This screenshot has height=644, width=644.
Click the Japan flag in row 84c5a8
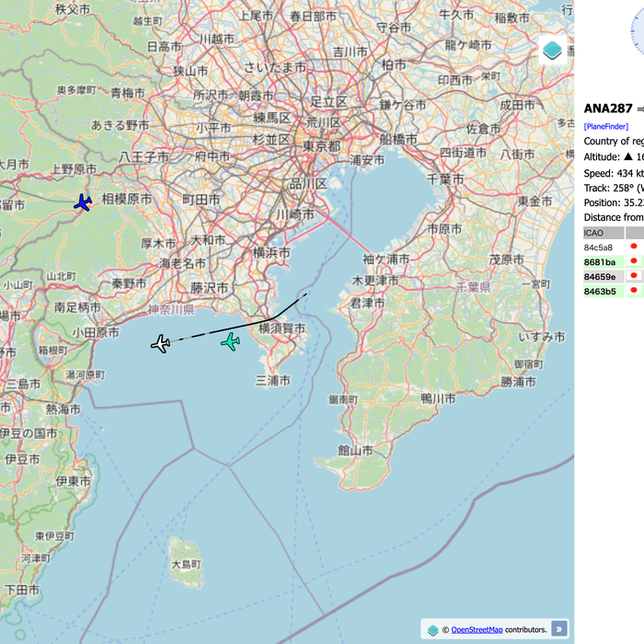point(633,247)
